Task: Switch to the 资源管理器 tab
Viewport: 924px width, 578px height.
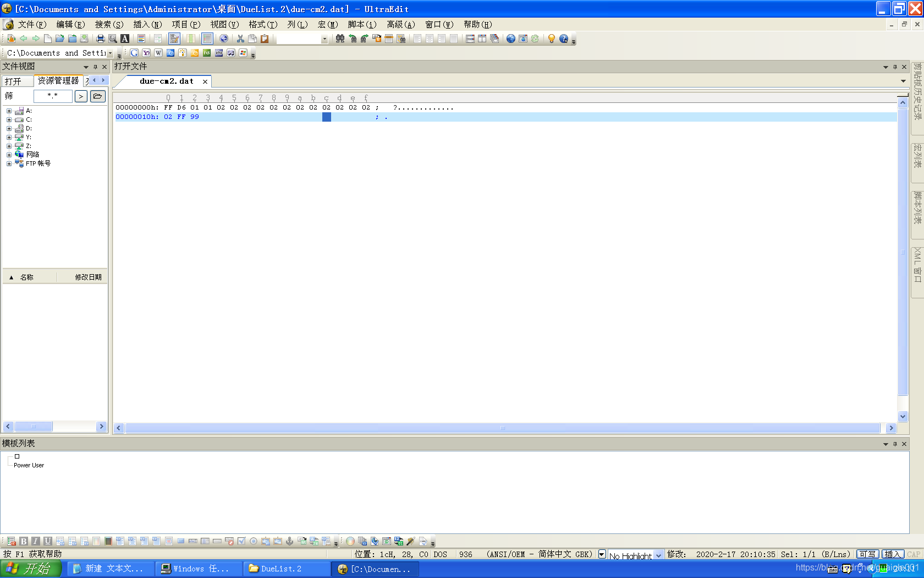Action: click(x=58, y=80)
